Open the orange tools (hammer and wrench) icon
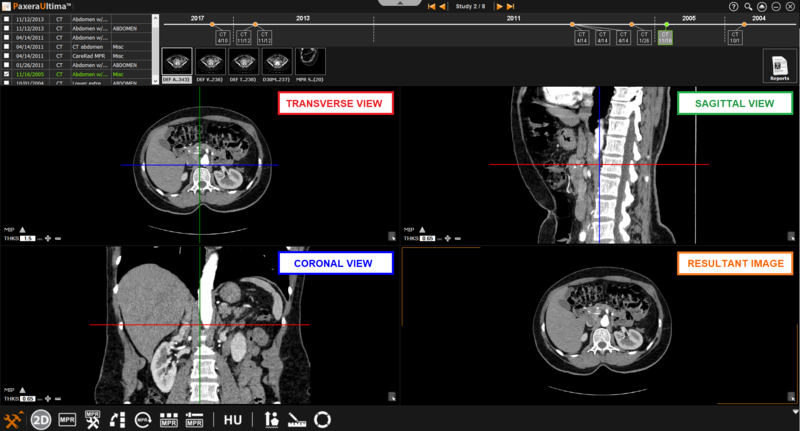The height and width of the screenshot is (431, 800). click(14, 420)
